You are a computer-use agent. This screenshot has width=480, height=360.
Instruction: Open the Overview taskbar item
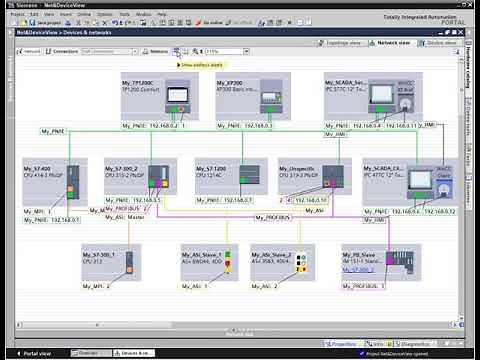(91, 353)
